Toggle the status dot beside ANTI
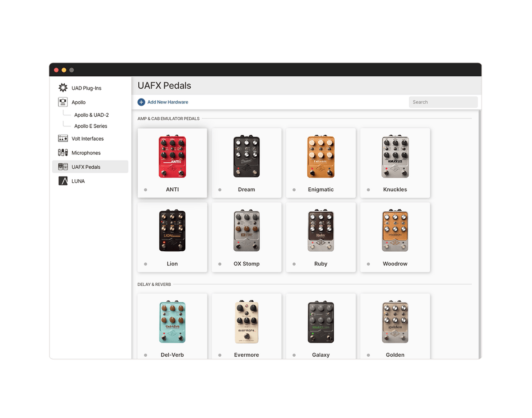 pyautogui.click(x=145, y=189)
